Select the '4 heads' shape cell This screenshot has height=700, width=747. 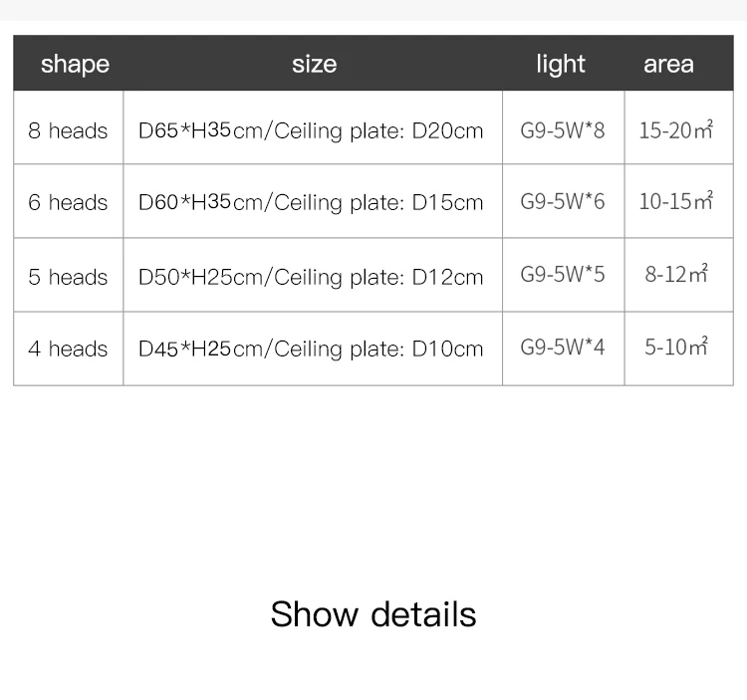[68, 350]
